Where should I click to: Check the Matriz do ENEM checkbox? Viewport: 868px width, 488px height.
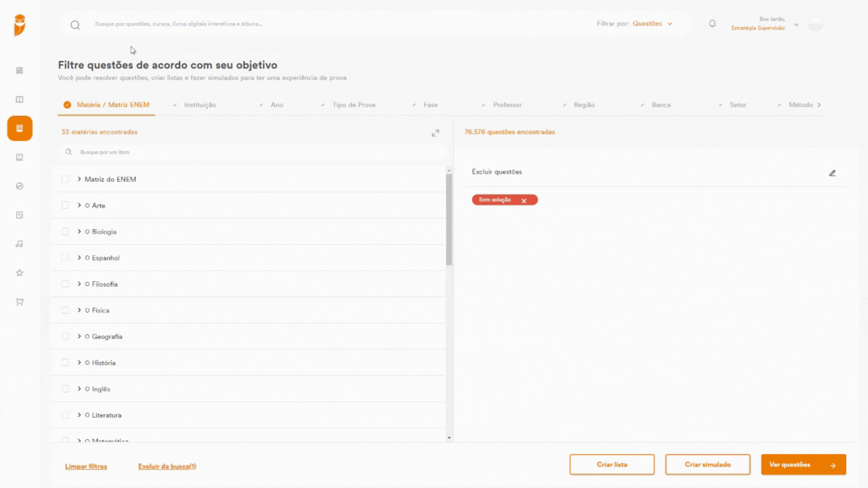[x=65, y=179]
